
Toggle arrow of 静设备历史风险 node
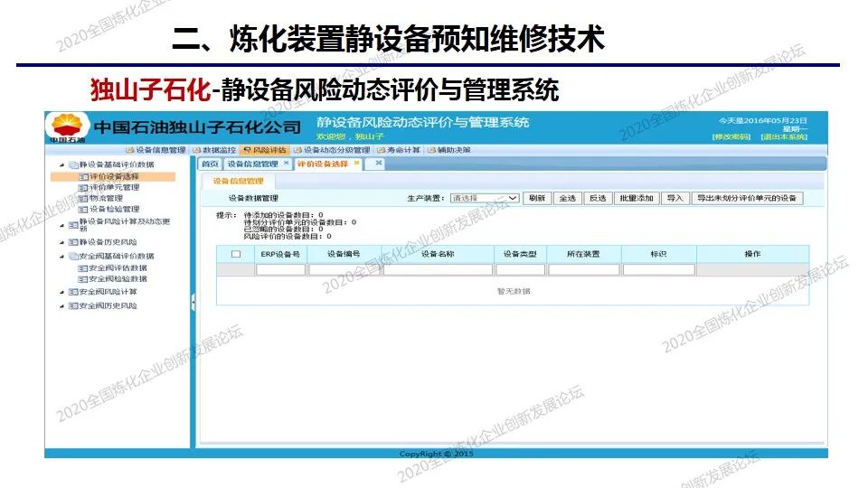pos(62,242)
